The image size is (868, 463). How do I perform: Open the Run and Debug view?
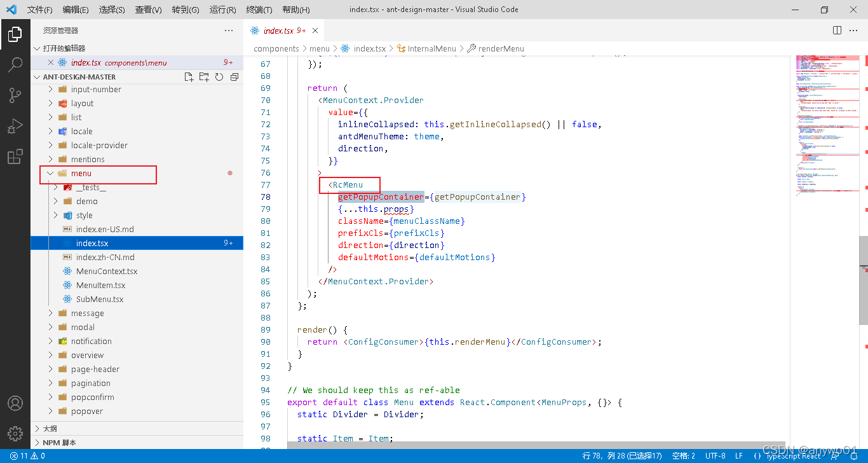(15, 126)
